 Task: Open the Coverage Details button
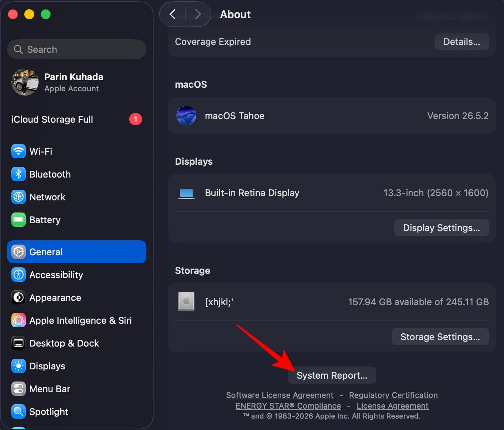(462, 42)
